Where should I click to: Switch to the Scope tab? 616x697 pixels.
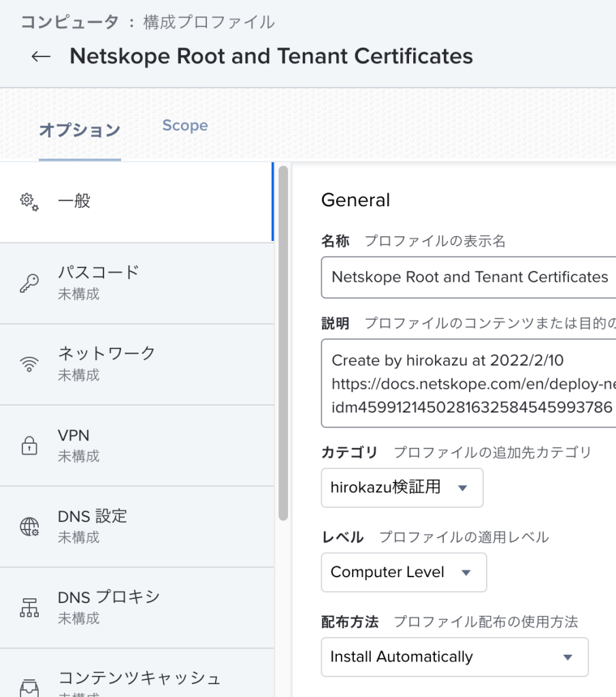pos(185,125)
